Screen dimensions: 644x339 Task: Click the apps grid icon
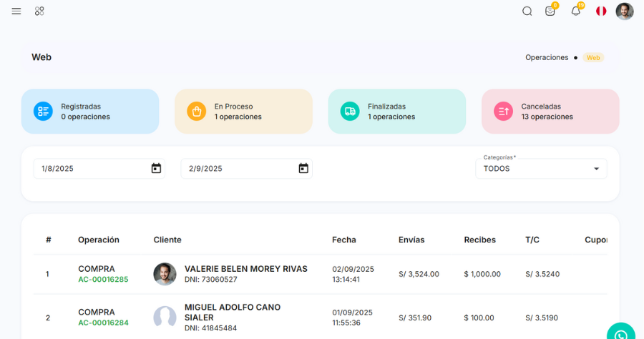39,11
